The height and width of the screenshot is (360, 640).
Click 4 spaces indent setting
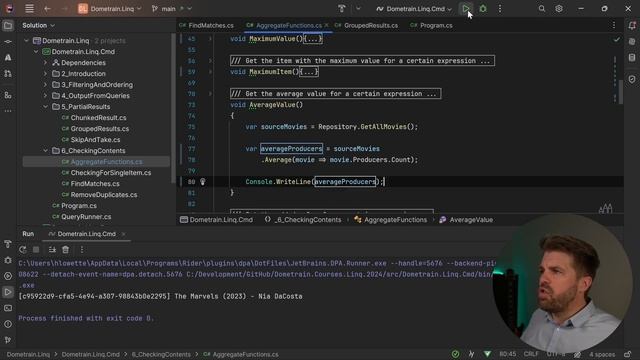coord(602,354)
